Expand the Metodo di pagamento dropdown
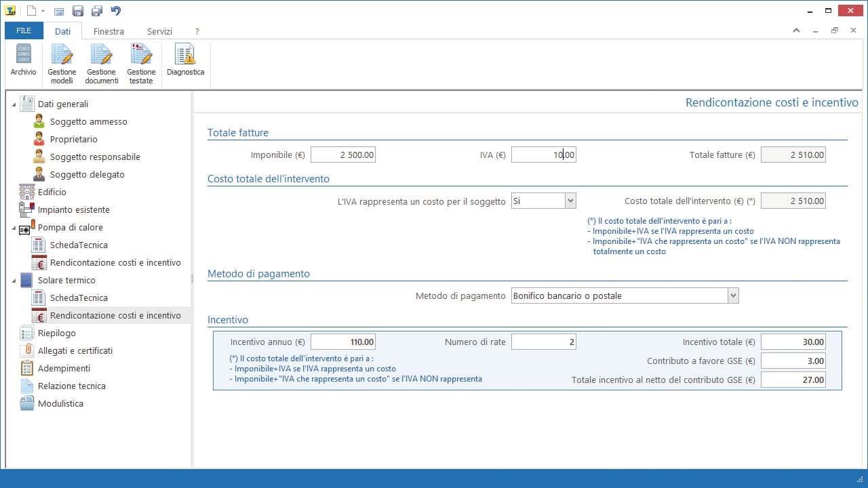The height and width of the screenshot is (488, 868). click(732, 296)
